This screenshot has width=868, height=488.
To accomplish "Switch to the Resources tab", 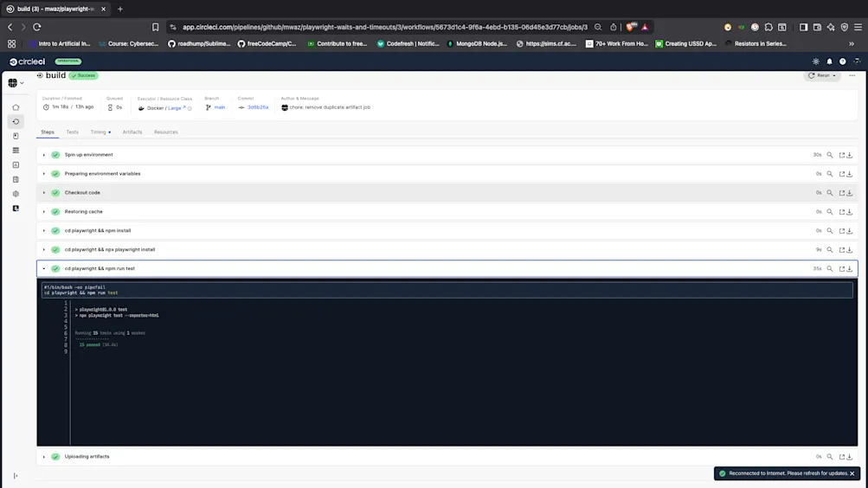I will pyautogui.click(x=166, y=132).
